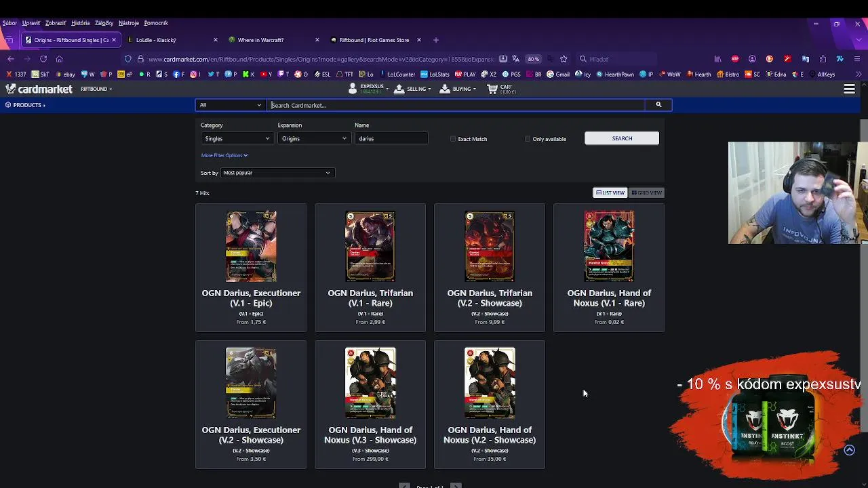Open the All search scope dropdown
Screen dimensions: 868x488
pos(231,105)
